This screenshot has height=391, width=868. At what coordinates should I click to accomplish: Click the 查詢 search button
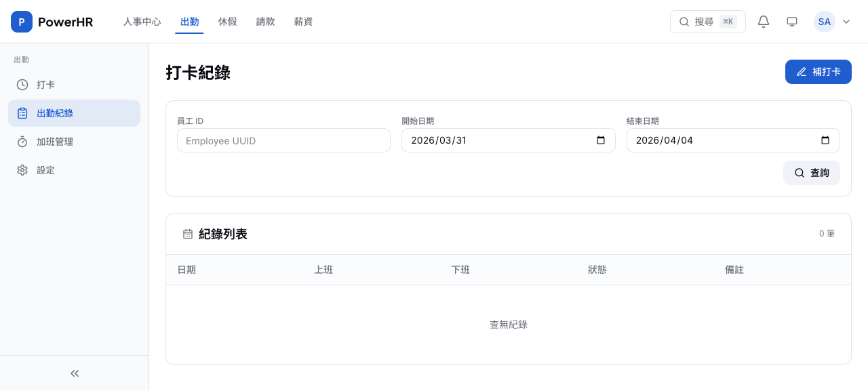pos(811,173)
